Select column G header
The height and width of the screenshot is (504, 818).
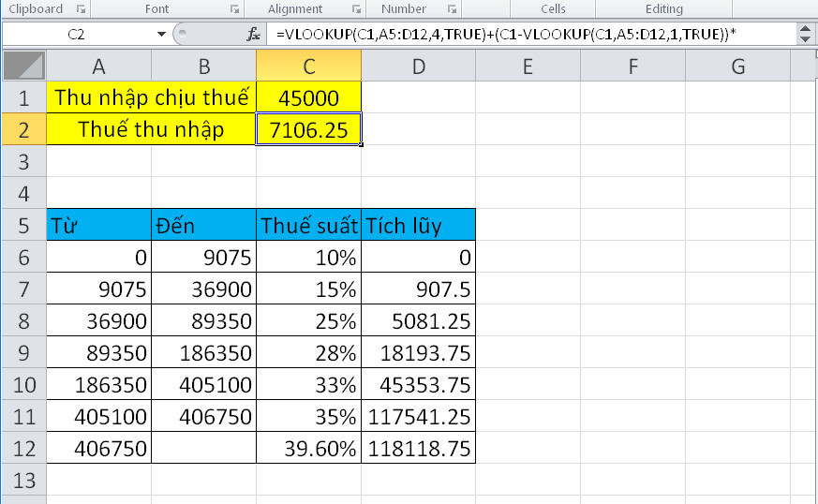(737, 67)
